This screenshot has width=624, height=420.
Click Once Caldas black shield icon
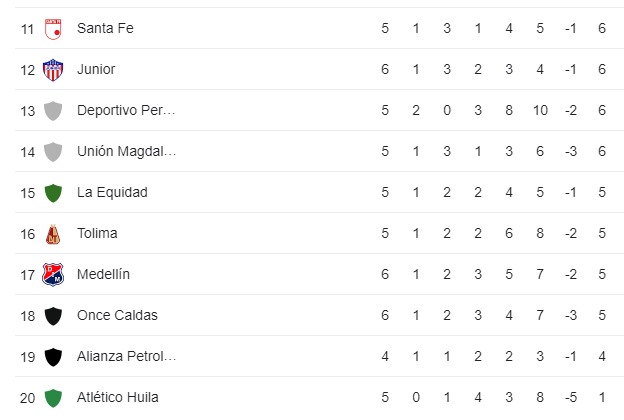point(53,316)
